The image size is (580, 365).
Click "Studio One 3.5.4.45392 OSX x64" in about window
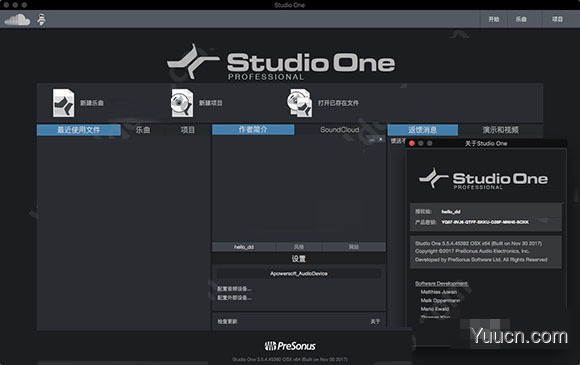453,243
